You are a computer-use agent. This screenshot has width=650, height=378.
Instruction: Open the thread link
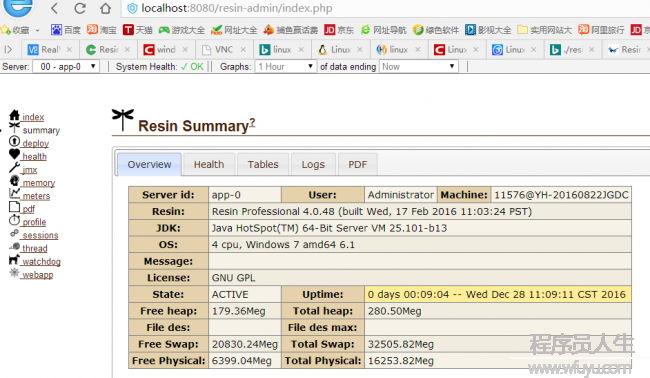pyautogui.click(x=35, y=249)
